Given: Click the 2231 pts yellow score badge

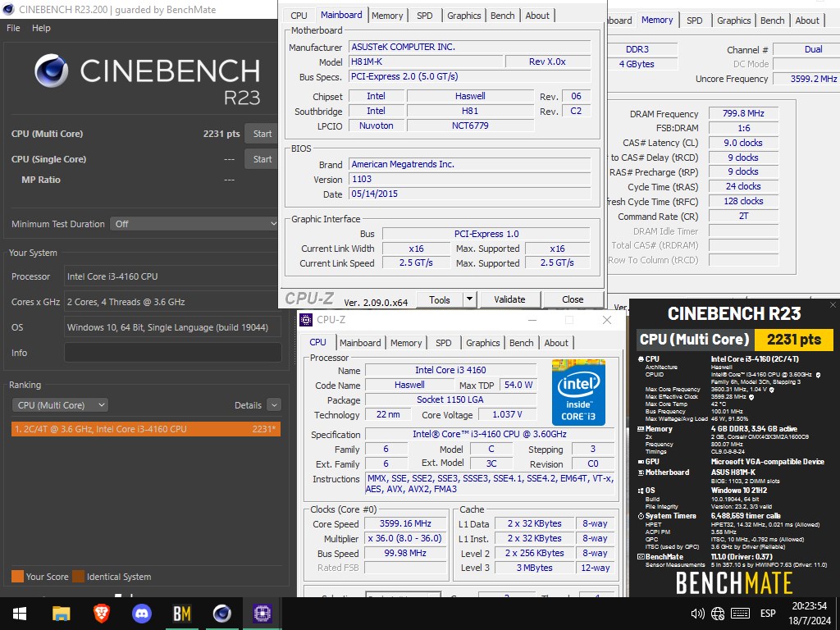Looking at the screenshot, I should point(793,339).
